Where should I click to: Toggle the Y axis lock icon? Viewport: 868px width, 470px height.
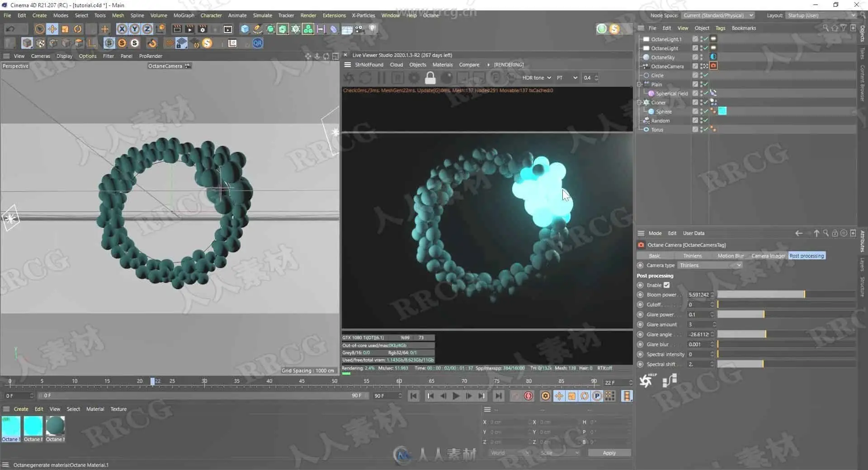(134, 29)
